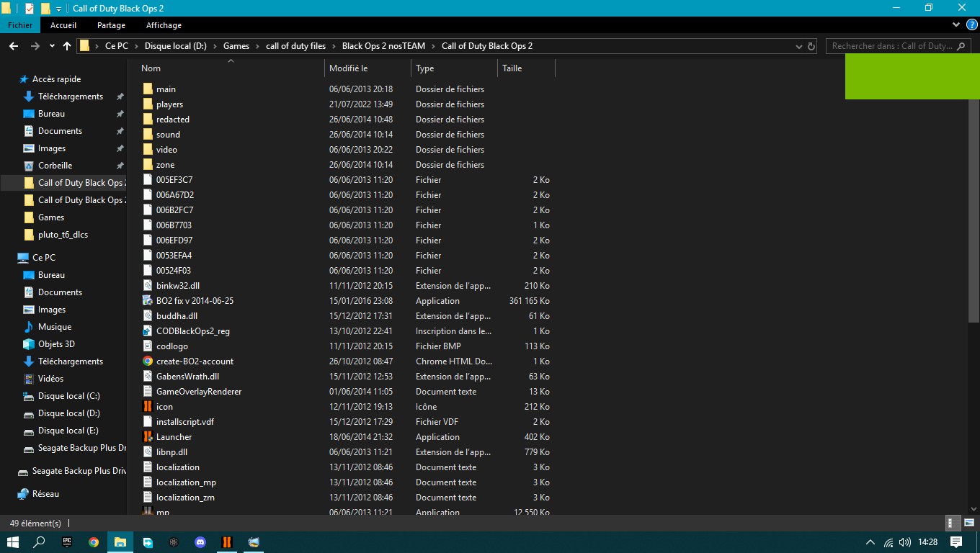Open breadcrumb chevron after Ce PC
Viewport: 980px width, 553px height.
tap(136, 46)
